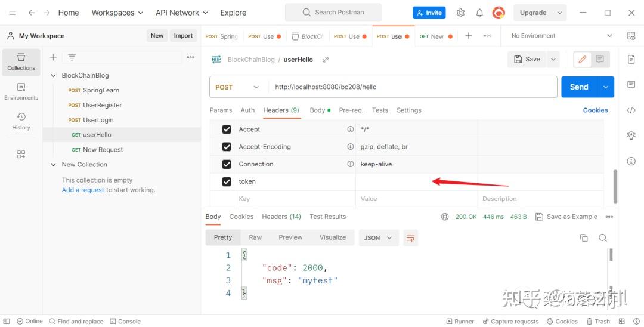This screenshot has height=327, width=644.
Task: Switch to the request Body tab
Action: point(320,110)
